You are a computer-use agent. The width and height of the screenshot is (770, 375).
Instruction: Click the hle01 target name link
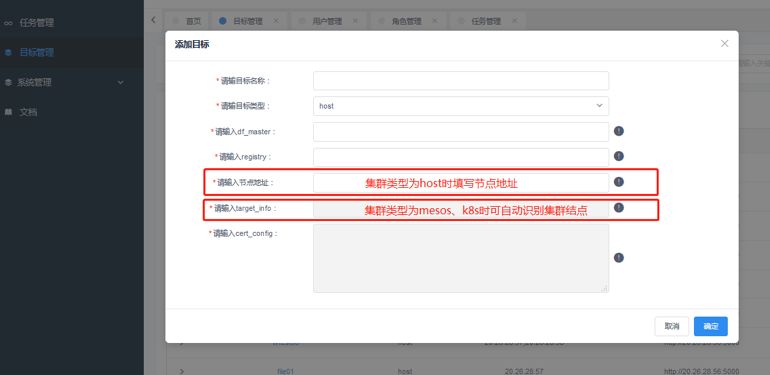pos(285,371)
